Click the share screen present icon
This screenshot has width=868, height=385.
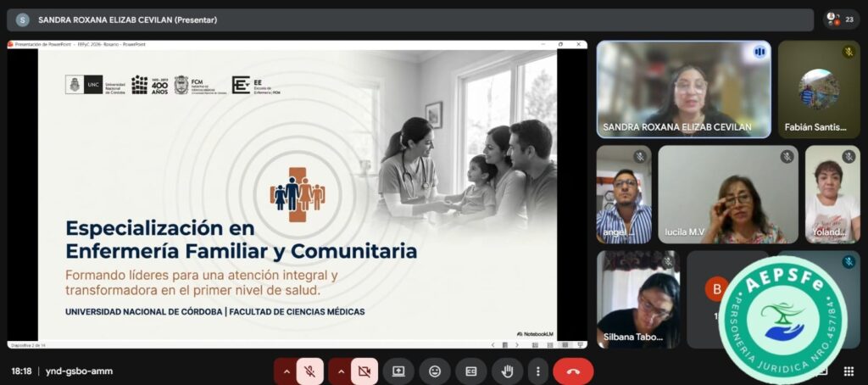tap(398, 371)
